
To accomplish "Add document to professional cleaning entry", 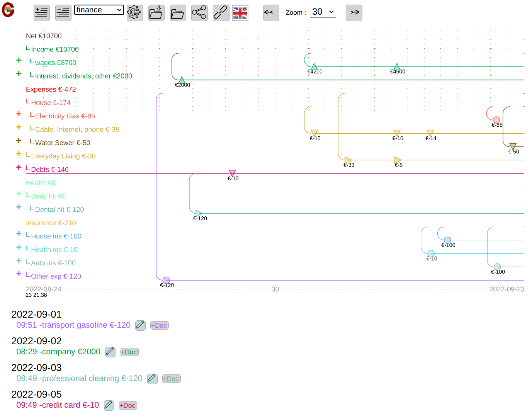I will tap(171, 379).
